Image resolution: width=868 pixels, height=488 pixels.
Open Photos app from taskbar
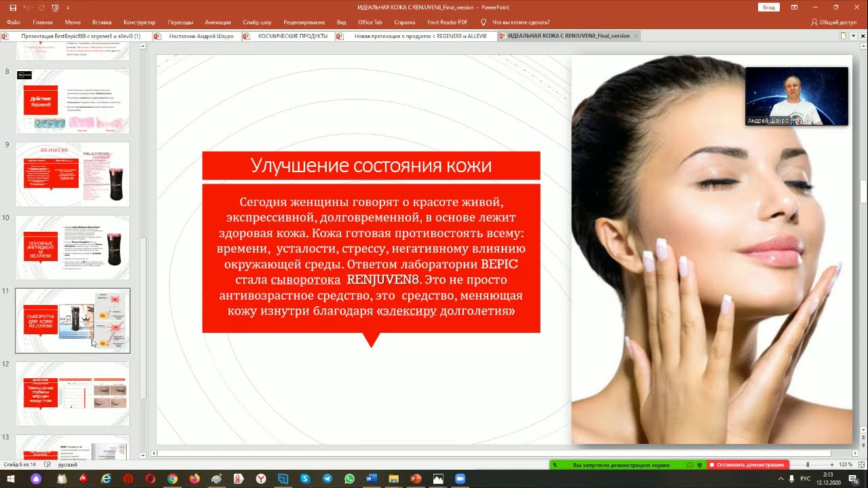point(437,479)
